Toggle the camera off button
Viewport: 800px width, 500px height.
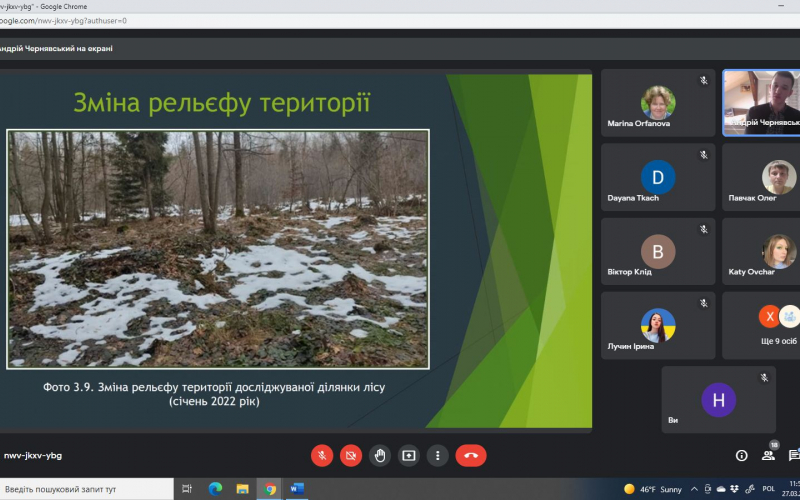pyautogui.click(x=351, y=456)
